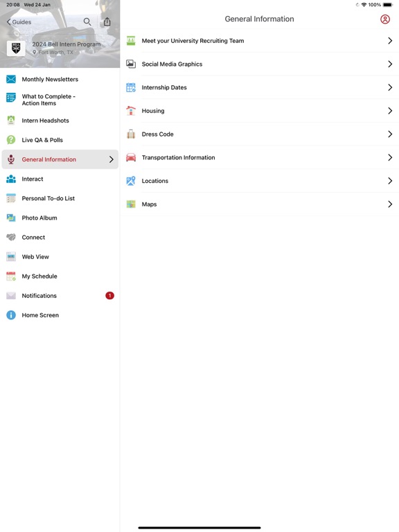
Task: Click the Intern Headshots icon
Action: [x=11, y=120]
